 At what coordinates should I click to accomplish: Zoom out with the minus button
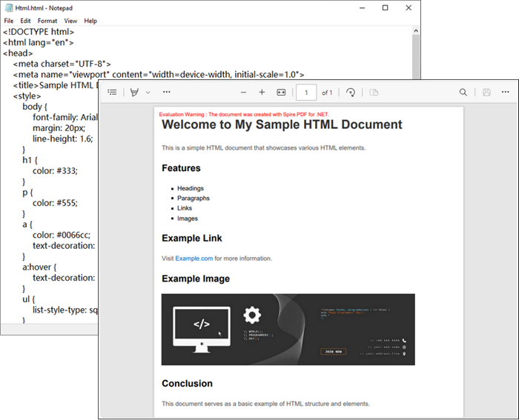pos(243,93)
